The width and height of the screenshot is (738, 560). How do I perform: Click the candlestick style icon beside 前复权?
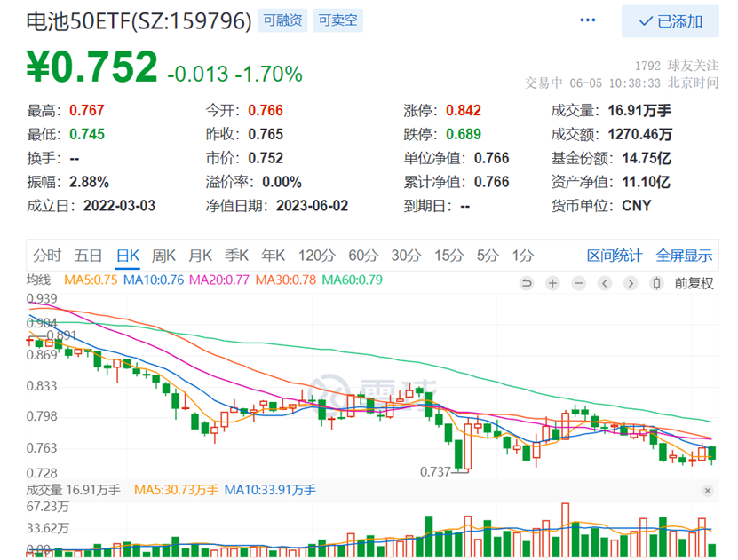click(x=656, y=283)
